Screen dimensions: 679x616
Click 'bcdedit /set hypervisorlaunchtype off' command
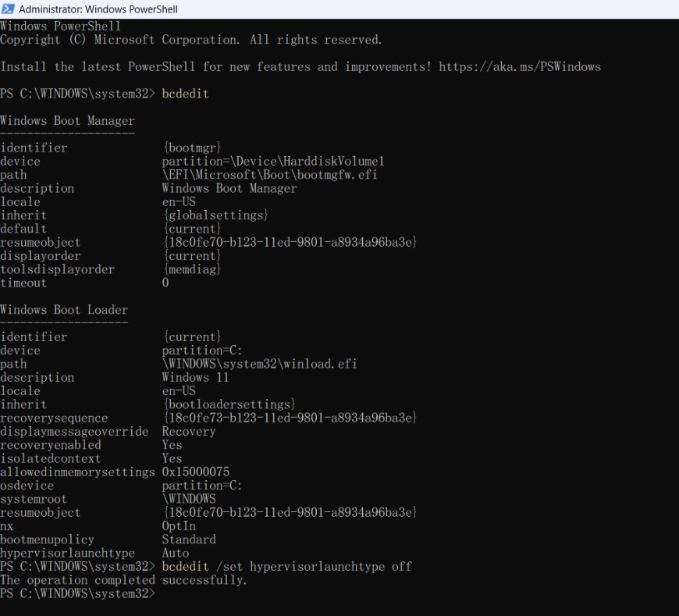click(x=286, y=567)
